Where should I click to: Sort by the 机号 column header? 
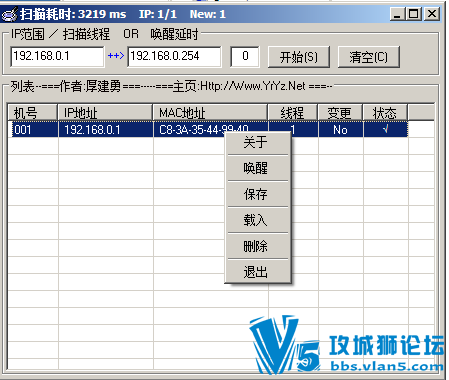[33, 113]
